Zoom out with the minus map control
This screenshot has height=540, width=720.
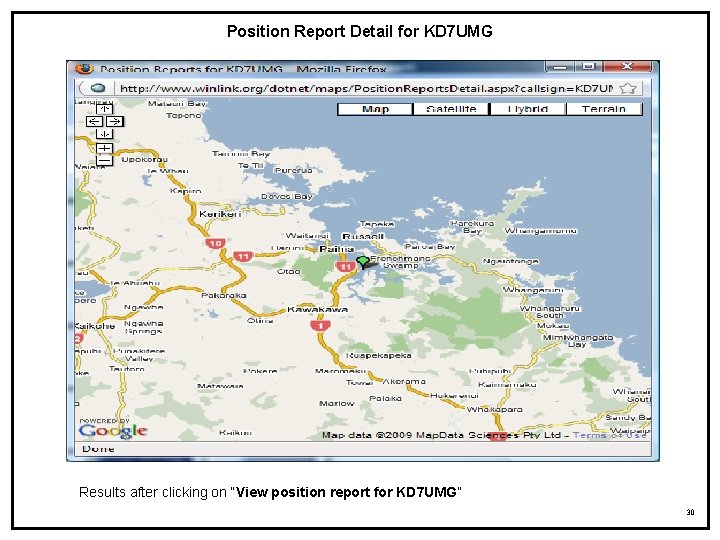104,160
